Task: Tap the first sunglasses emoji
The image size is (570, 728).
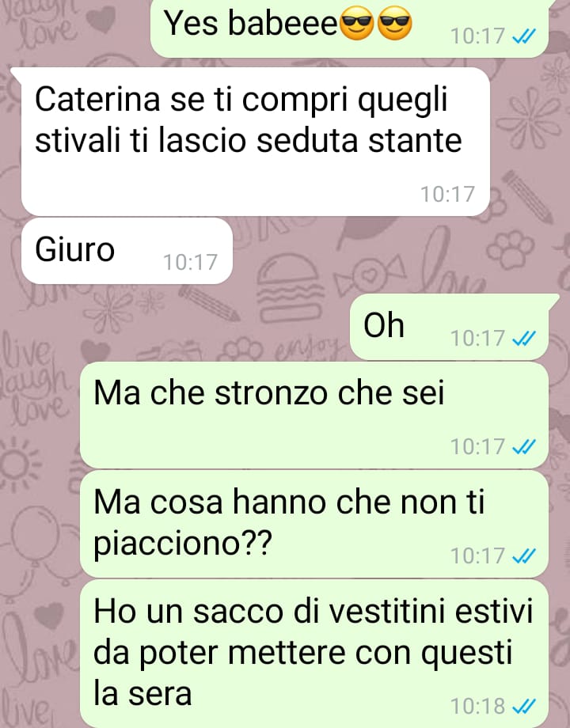Action: tap(357, 23)
